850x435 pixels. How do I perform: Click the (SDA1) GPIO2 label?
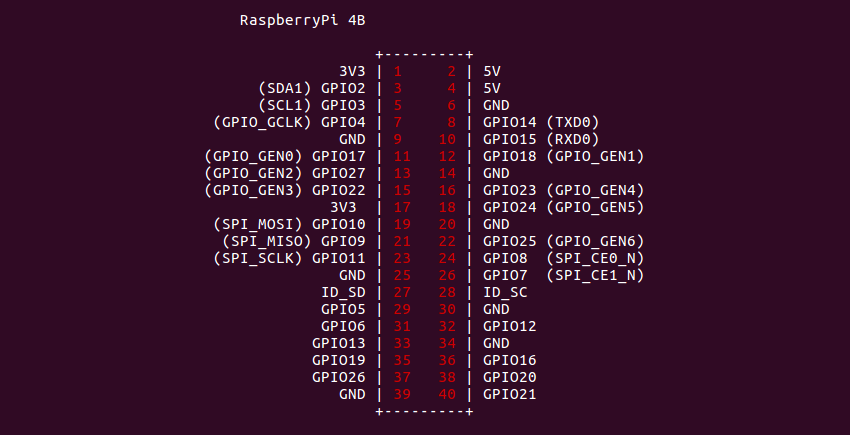(x=312, y=88)
